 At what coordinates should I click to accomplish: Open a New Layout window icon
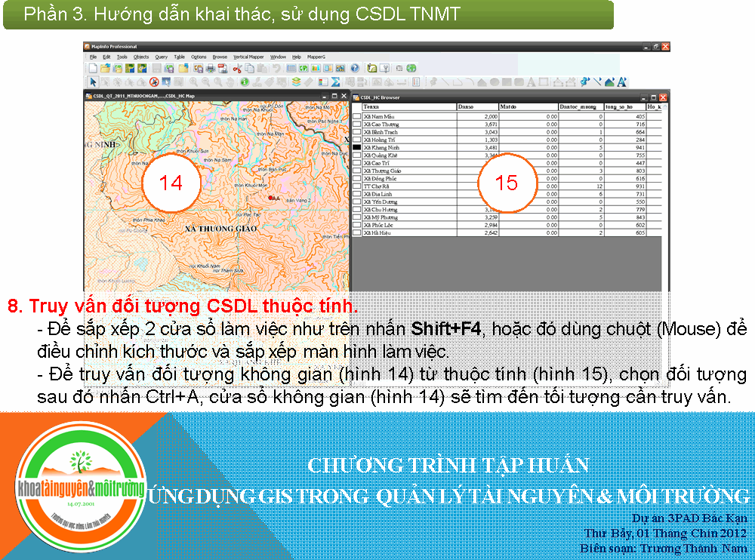click(328, 69)
